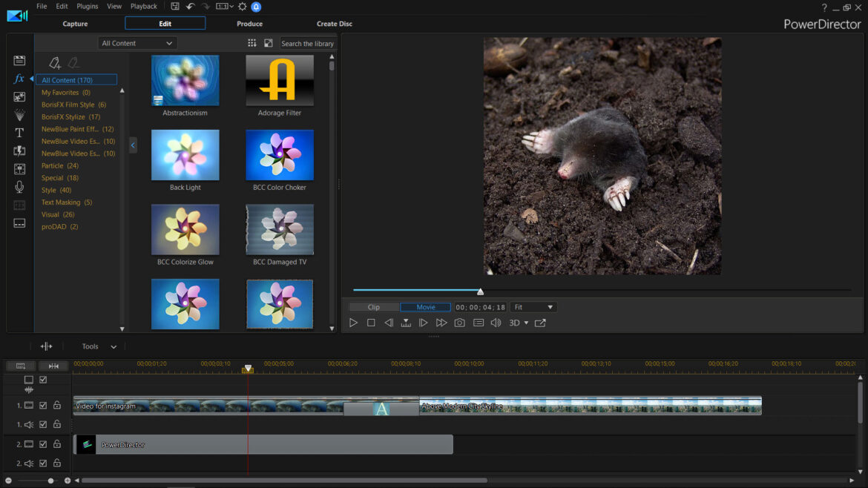Uncheck track 2 audio enable checkbox
The width and height of the screenshot is (868, 488).
[x=45, y=462]
